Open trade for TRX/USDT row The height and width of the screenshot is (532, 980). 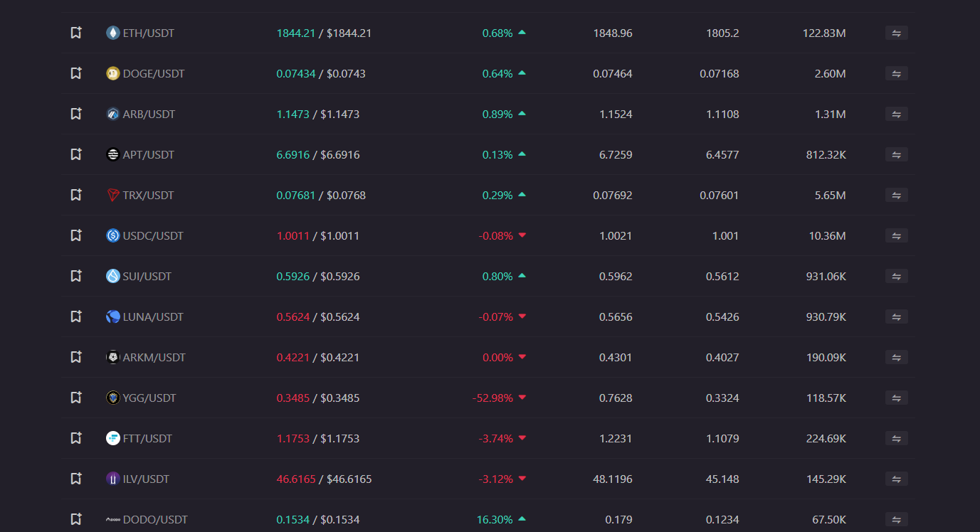point(896,195)
